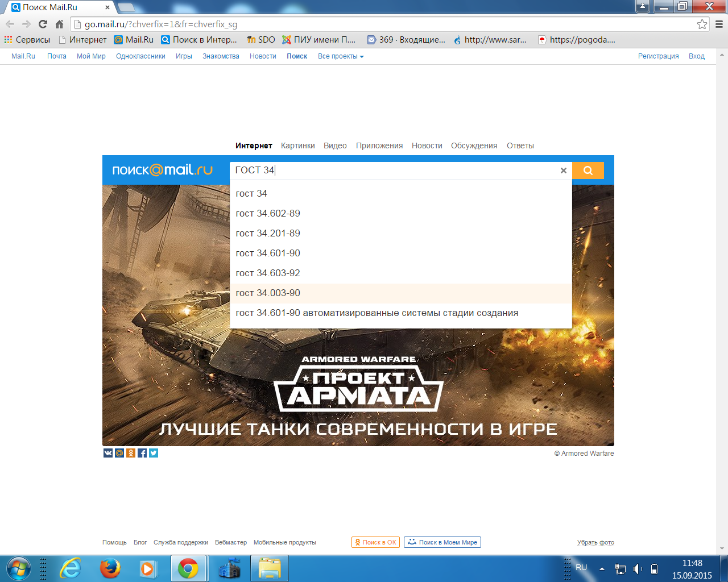Open http://www.sar... bookmark

tap(490, 40)
